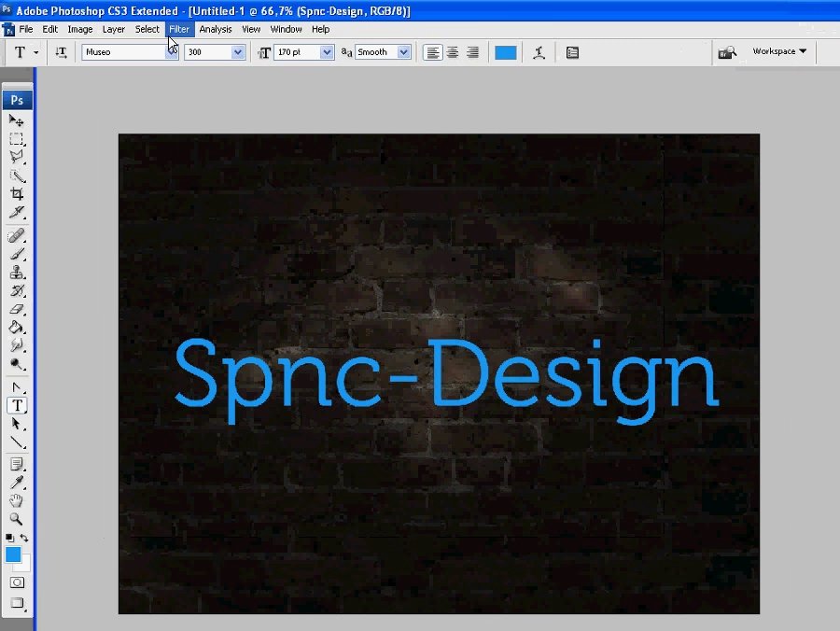Click the Spnc-Design text on canvas

coord(446,380)
